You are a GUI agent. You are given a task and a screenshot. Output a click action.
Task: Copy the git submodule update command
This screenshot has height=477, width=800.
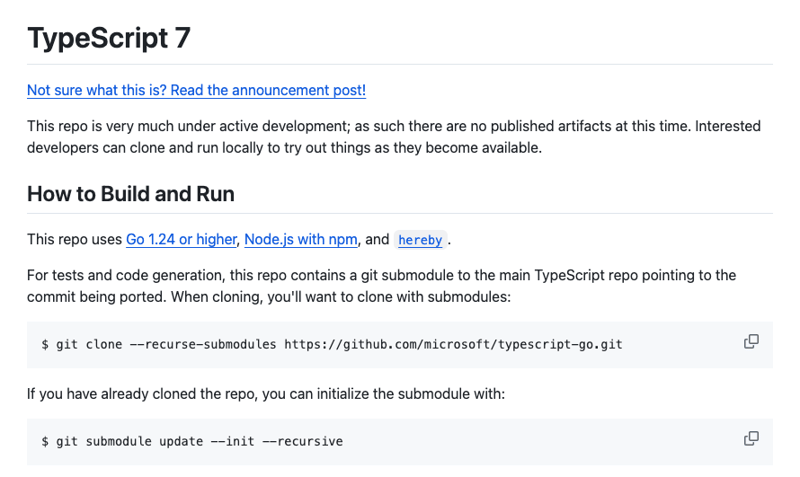751,439
